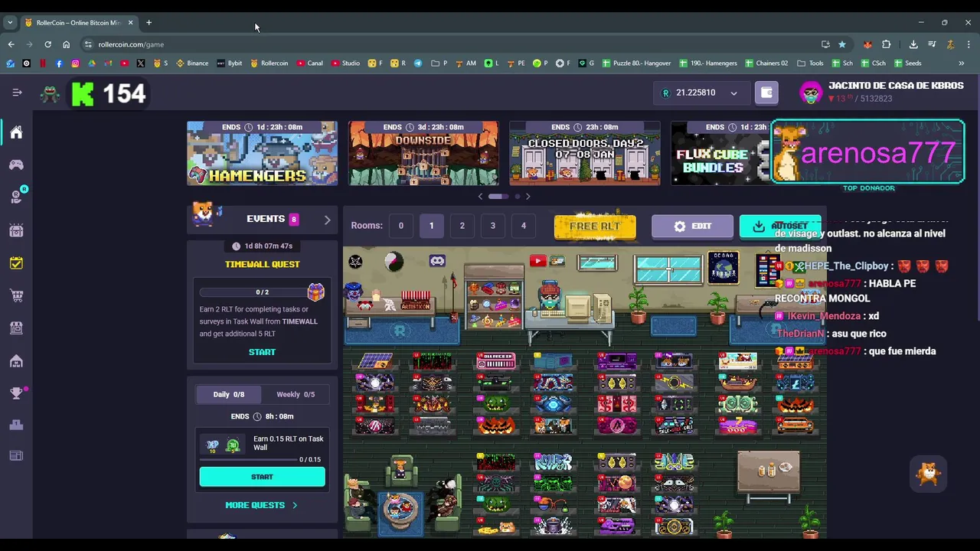Click the player avatar in header
Screen dimensions: 980x551
[x=810, y=93]
